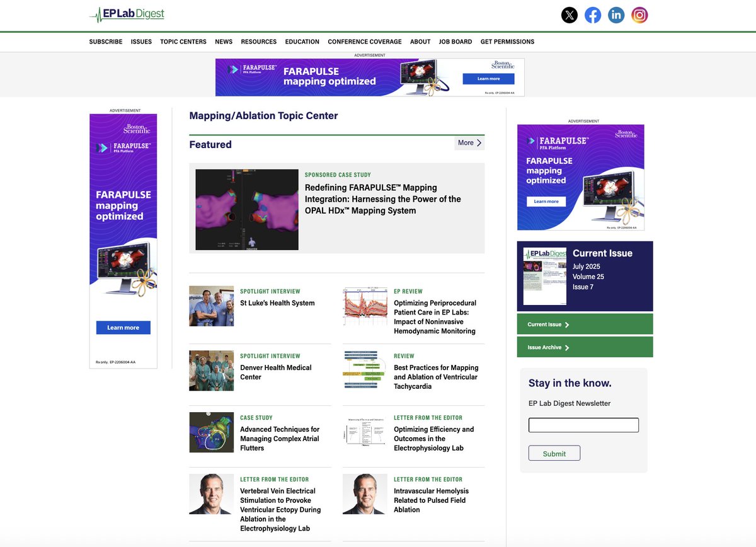This screenshot has height=547, width=756.
Task: Click the EP Lab Digest logo
Action: (x=127, y=14)
